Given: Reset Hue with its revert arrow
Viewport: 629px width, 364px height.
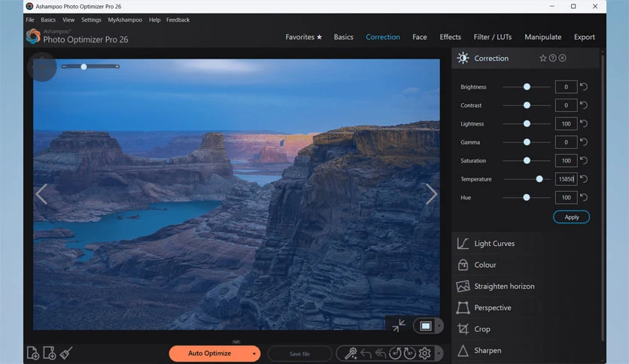Looking at the screenshot, I should [x=584, y=197].
